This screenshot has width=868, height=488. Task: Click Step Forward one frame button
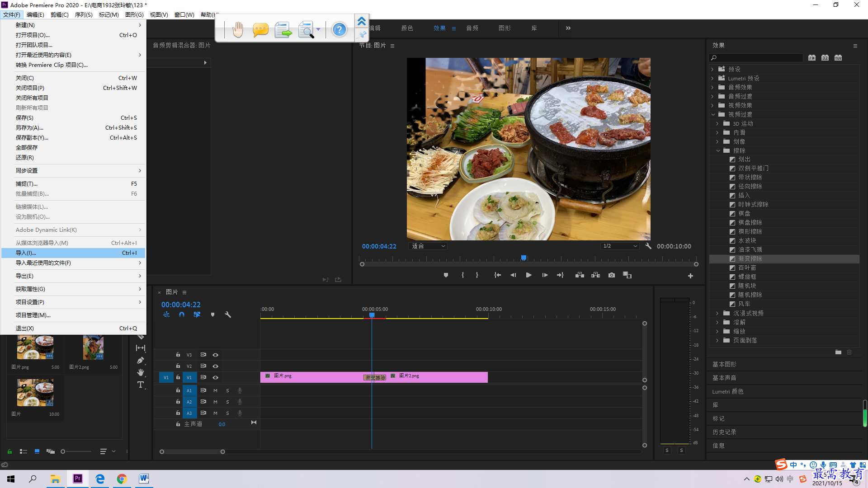click(545, 275)
